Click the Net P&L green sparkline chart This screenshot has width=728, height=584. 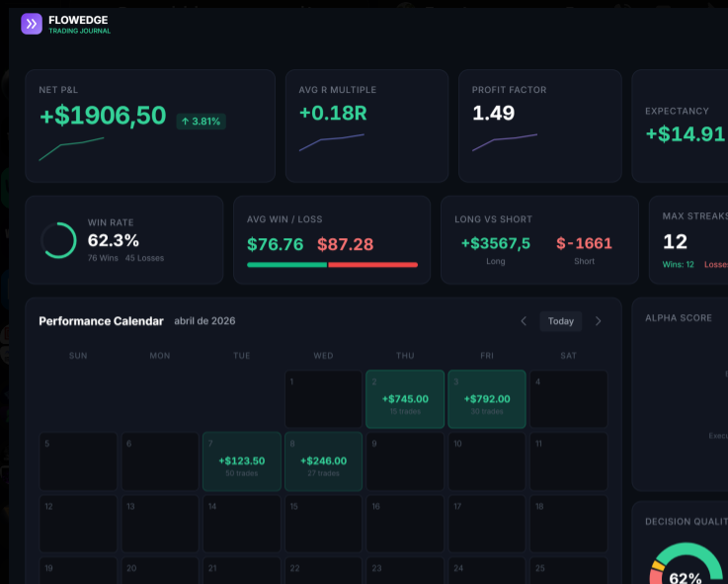tap(71, 149)
